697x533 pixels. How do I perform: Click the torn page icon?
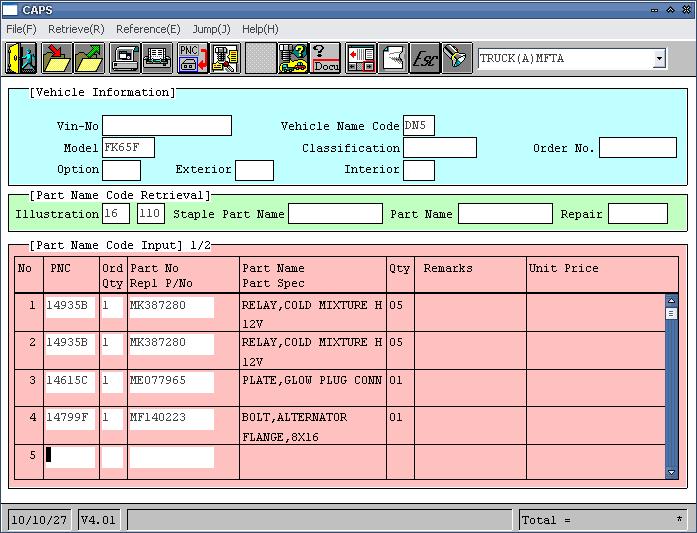point(393,58)
